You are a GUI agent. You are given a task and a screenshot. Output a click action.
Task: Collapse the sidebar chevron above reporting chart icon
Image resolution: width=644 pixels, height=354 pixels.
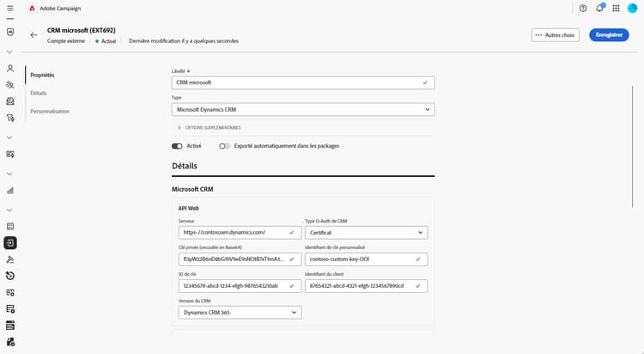9,174
